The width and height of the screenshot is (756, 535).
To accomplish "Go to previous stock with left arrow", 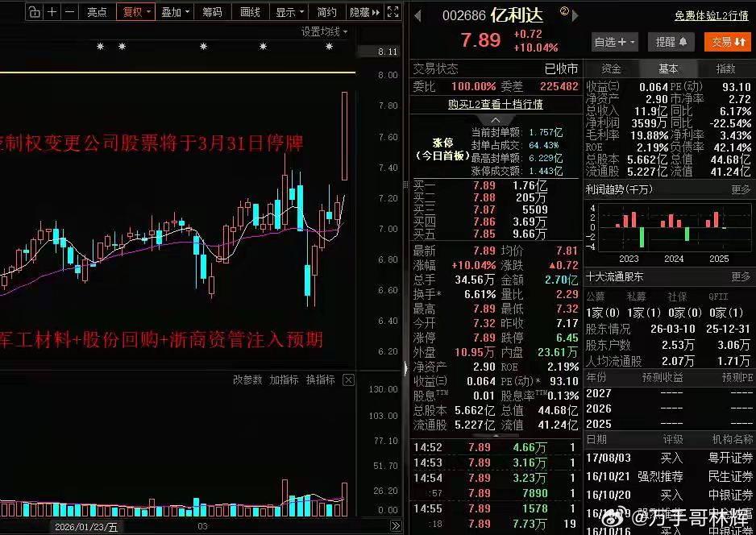I will 418,16.
